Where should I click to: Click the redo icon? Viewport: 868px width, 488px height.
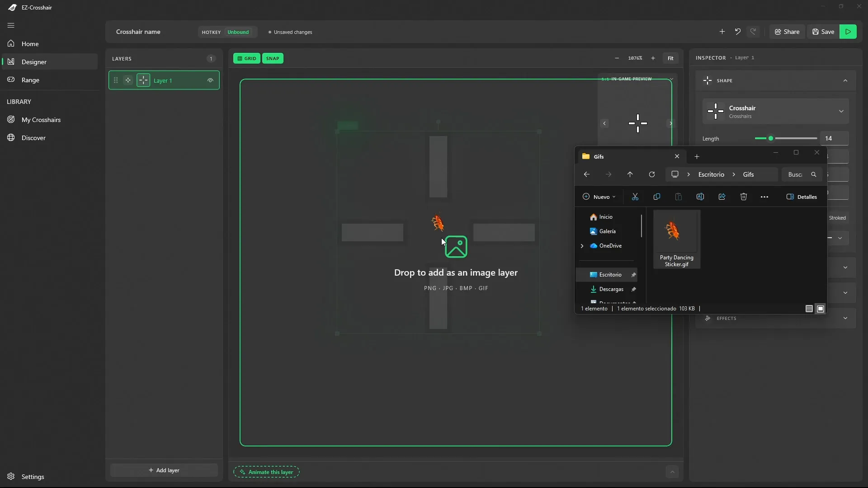click(753, 32)
